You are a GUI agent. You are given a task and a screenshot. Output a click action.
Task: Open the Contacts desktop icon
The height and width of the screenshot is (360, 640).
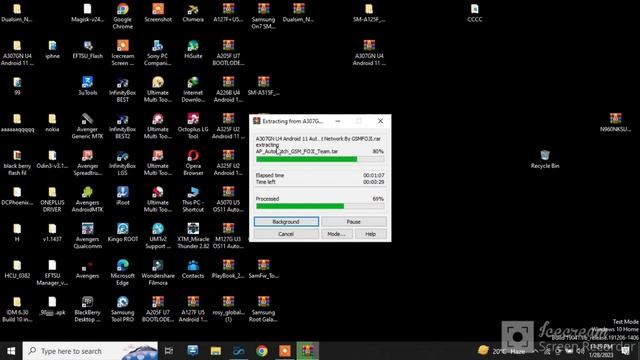(193, 269)
